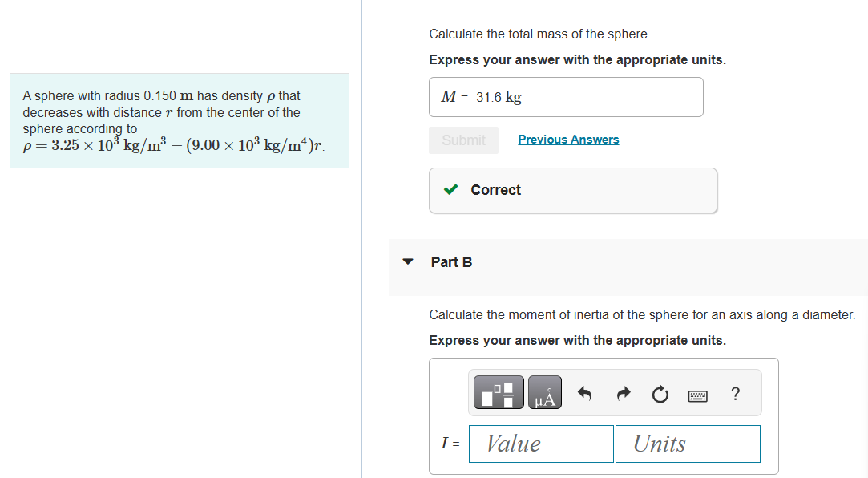868x478 pixels.
Task: Open the on-screen keyboard icon
Action: (697, 392)
